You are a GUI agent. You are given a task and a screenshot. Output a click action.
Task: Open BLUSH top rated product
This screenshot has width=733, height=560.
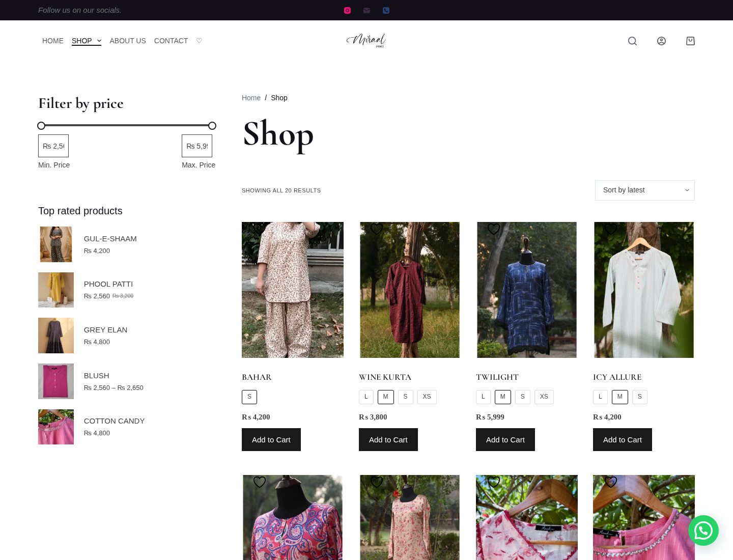[x=97, y=376]
